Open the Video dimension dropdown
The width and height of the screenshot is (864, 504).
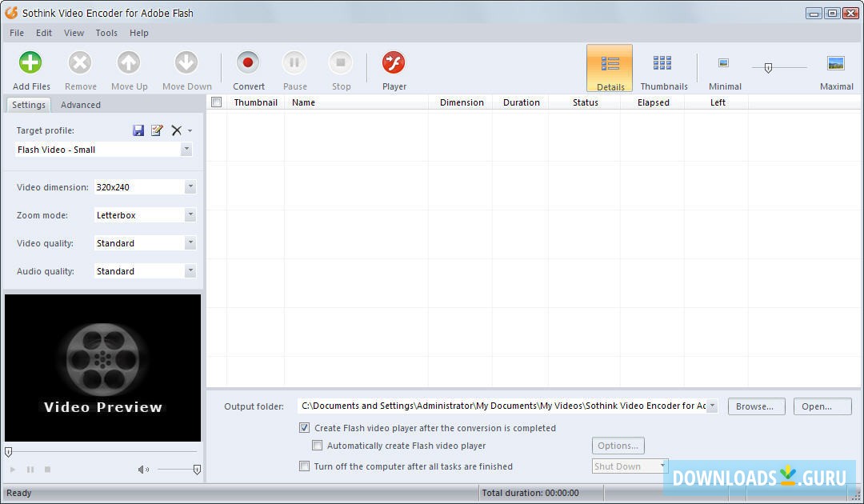click(190, 186)
